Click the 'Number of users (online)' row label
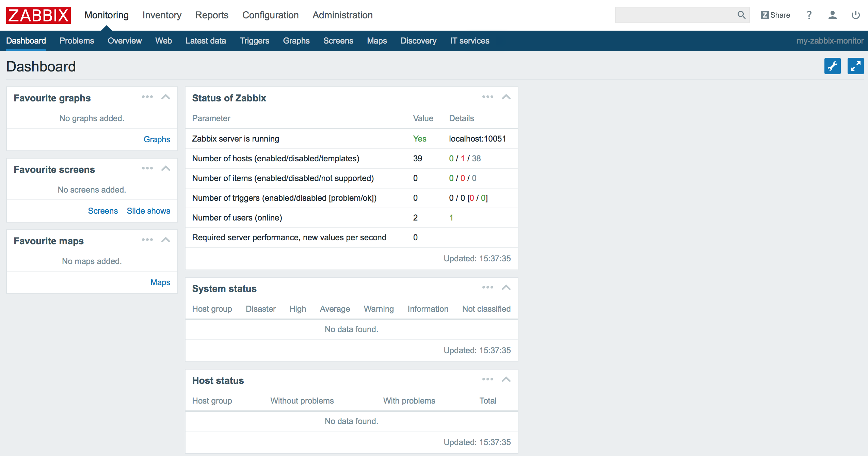This screenshot has width=868, height=456. click(237, 218)
